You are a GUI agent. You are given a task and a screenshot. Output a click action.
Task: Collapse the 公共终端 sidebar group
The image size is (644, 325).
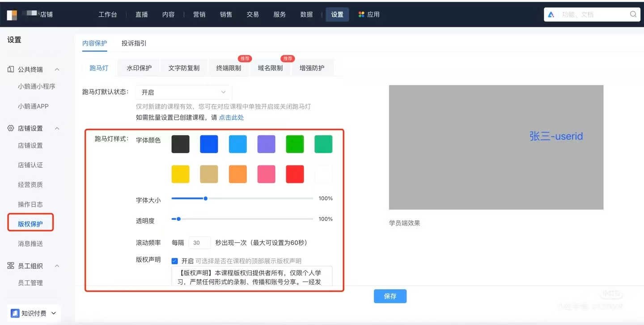click(57, 69)
